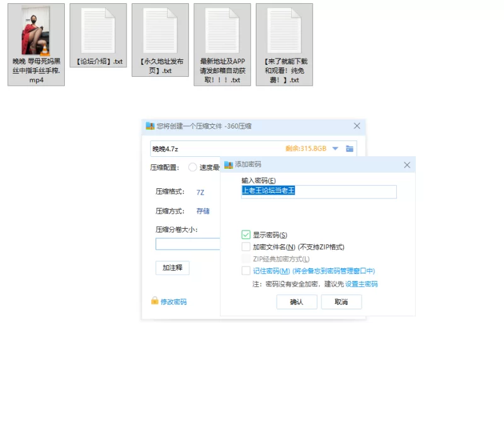Click the 360压缩 title bar app icon
Viewport: 504px width, 429px height.
click(x=150, y=126)
